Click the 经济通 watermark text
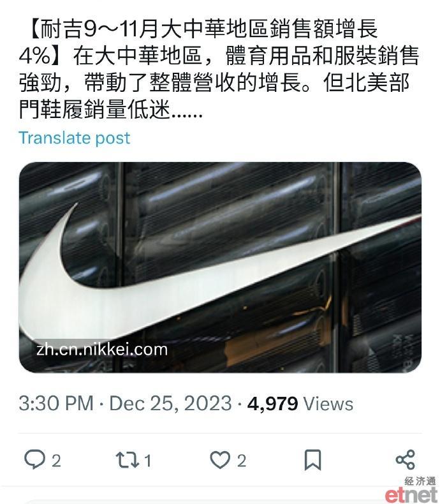The image size is (440, 504). [x=420, y=481]
